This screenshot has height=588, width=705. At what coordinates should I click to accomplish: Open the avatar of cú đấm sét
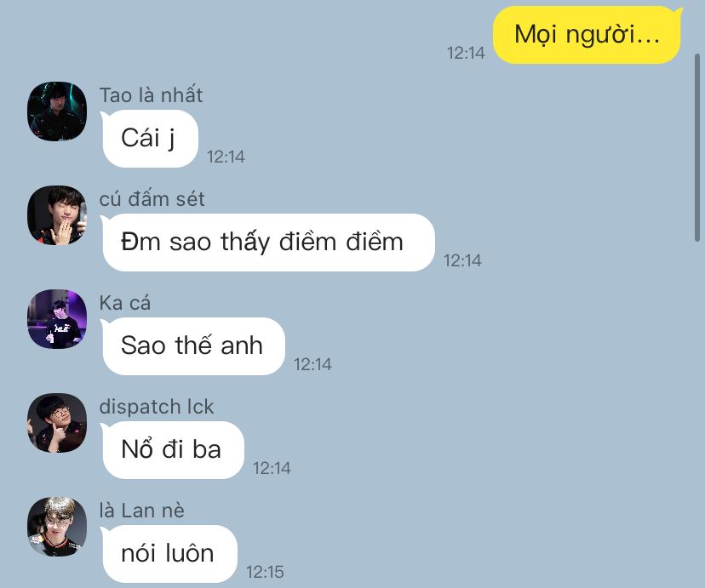pos(57,215)
